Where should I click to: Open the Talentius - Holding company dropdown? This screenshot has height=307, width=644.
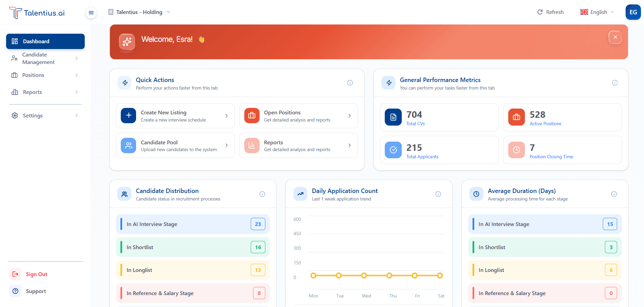click(x=139, y=12)
